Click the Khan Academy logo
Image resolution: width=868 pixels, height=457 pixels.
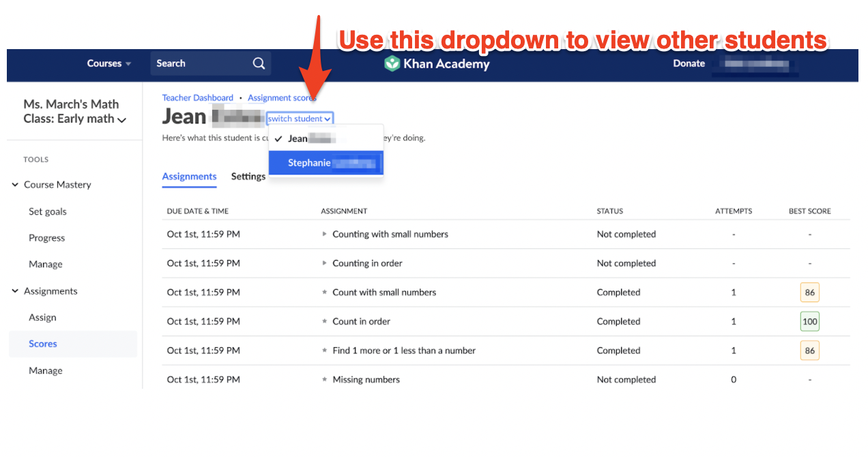(x=437, y=63)
